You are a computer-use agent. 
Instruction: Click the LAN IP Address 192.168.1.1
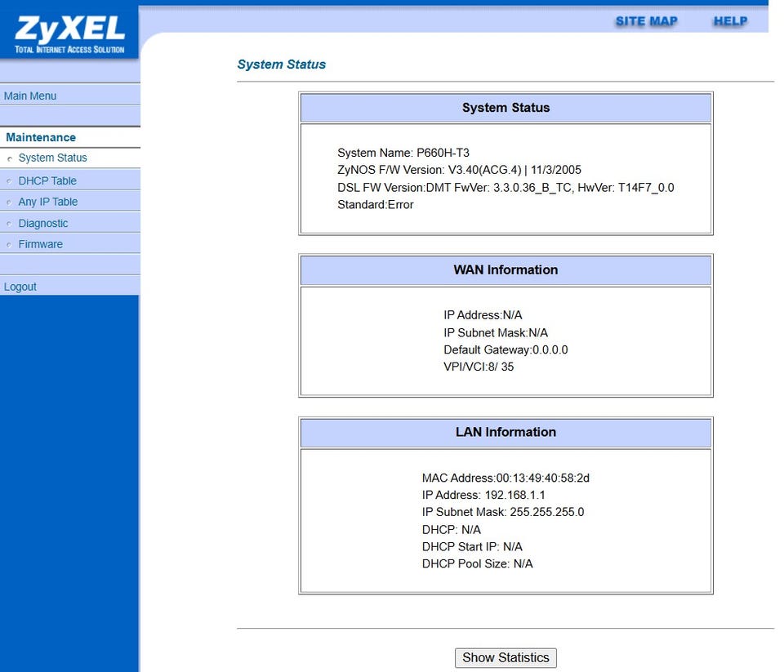483,495
